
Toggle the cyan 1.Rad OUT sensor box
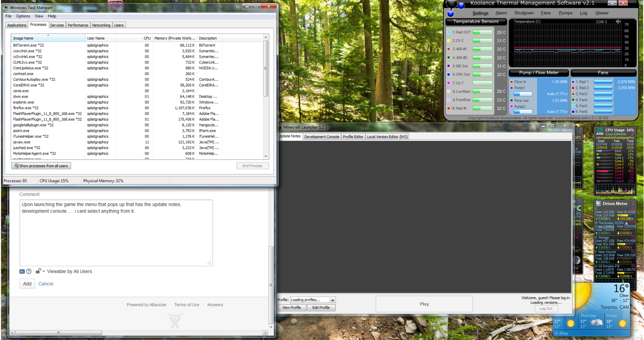449,32
